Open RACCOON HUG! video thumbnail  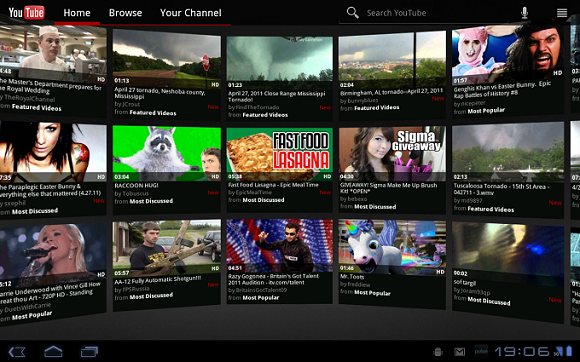[x=167, y=153]
